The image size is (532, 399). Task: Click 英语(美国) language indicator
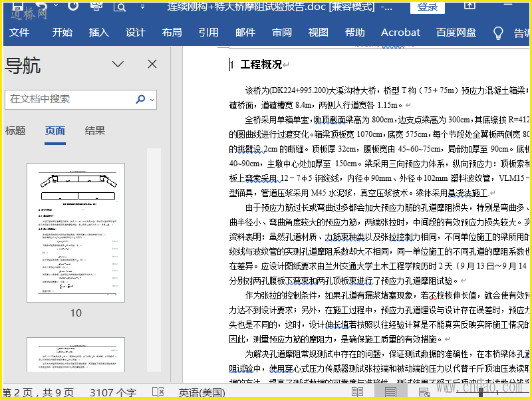[202, 392]
